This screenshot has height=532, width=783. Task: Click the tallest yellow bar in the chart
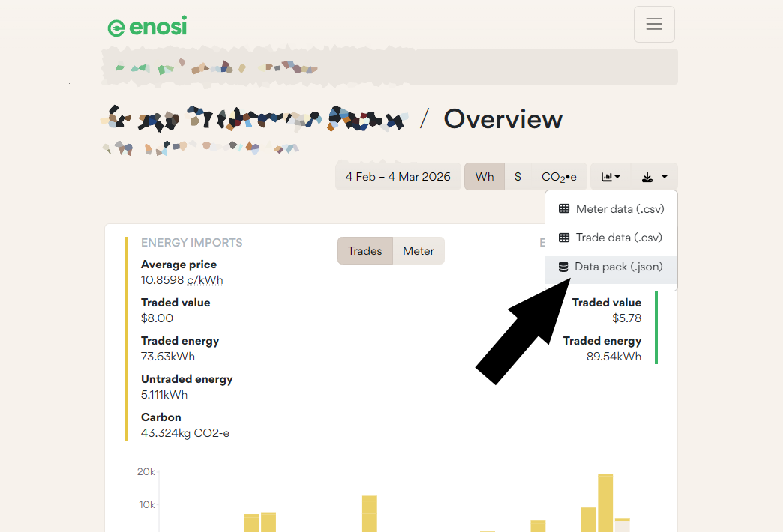(x=605, y=502)
